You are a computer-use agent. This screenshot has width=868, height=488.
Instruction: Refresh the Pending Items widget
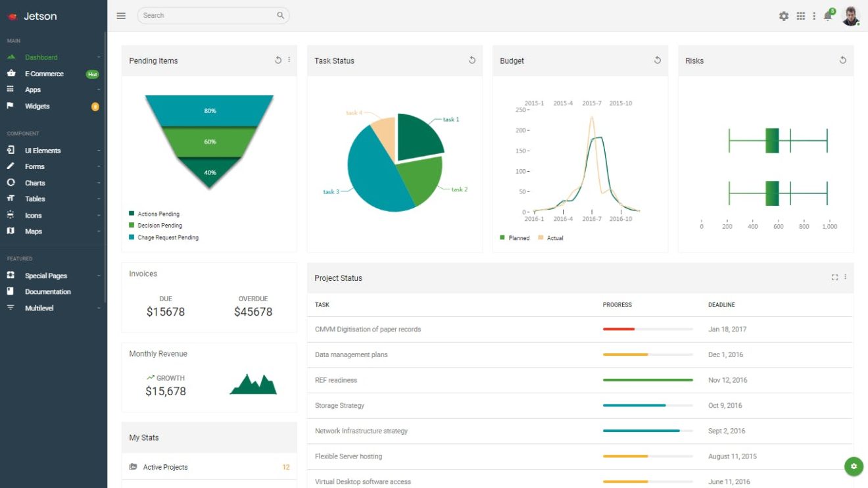pos(277,59)
